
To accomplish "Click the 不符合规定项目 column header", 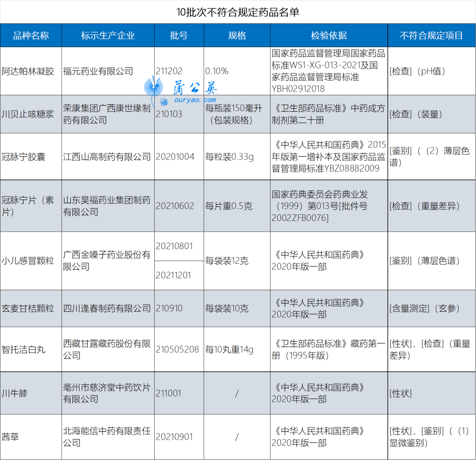I will [x=431, y=36].
